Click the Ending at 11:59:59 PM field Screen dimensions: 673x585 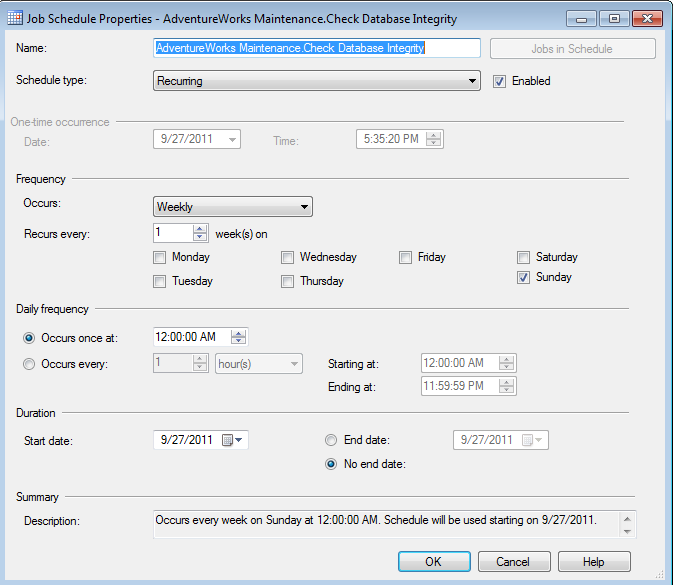click(468, 386)
